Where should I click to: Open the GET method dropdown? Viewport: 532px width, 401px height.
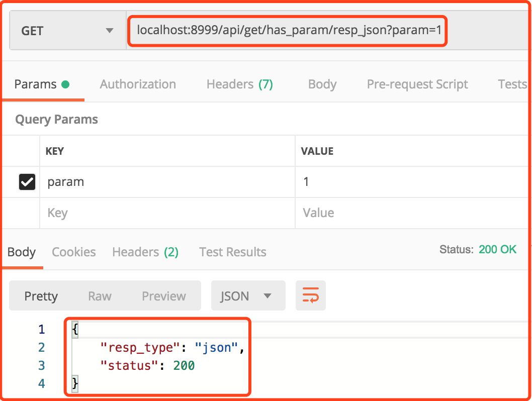coord(67,31)
